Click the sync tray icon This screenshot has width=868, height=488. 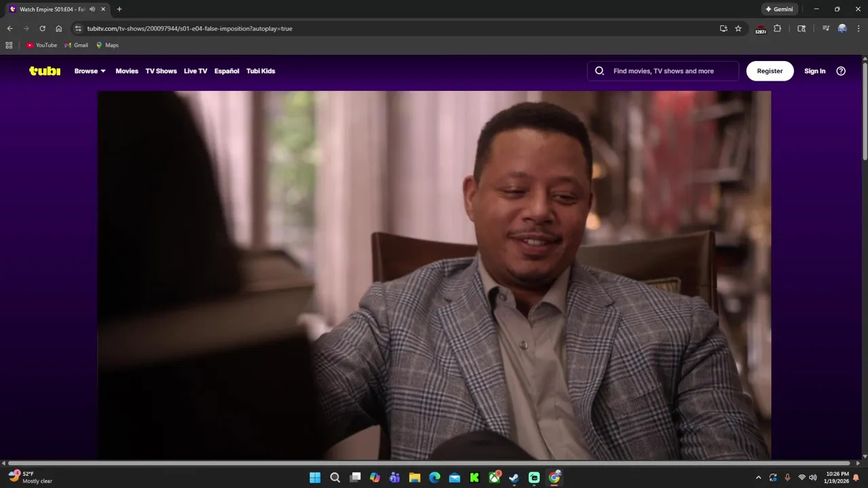tap(773, 478)
